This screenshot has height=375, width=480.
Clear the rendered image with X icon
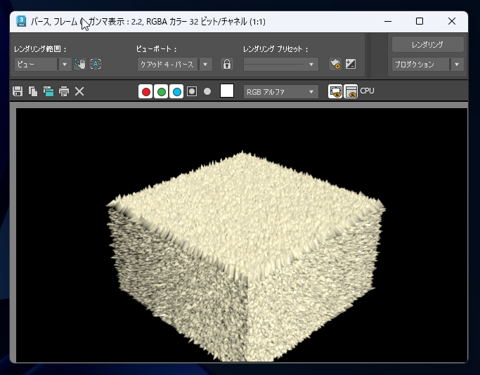[79, 91]
